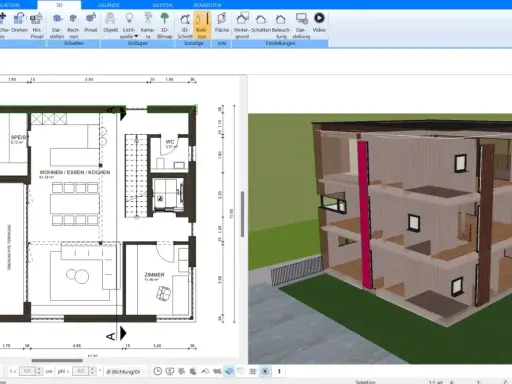Click the Fläche info tool

(x=222, y=23)
